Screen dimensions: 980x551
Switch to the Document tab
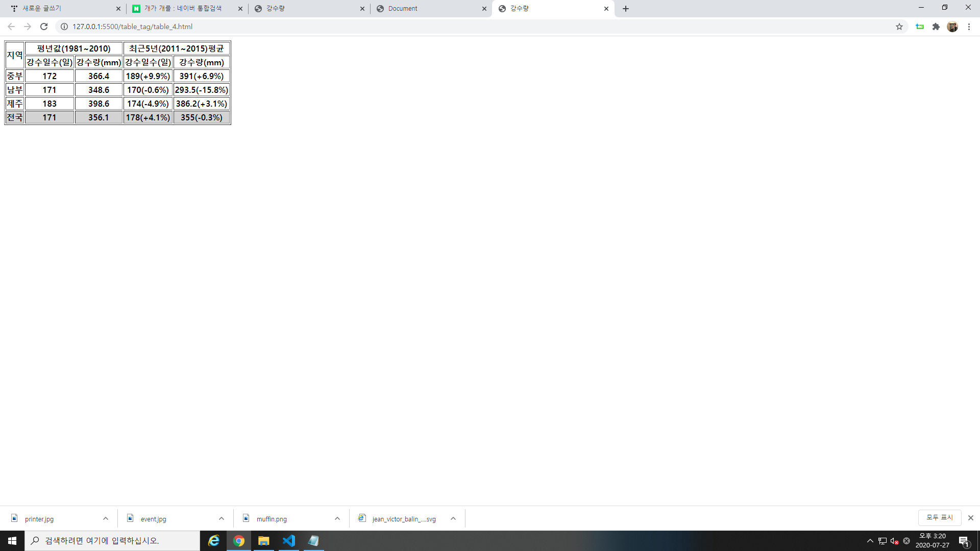click(429, 9)
